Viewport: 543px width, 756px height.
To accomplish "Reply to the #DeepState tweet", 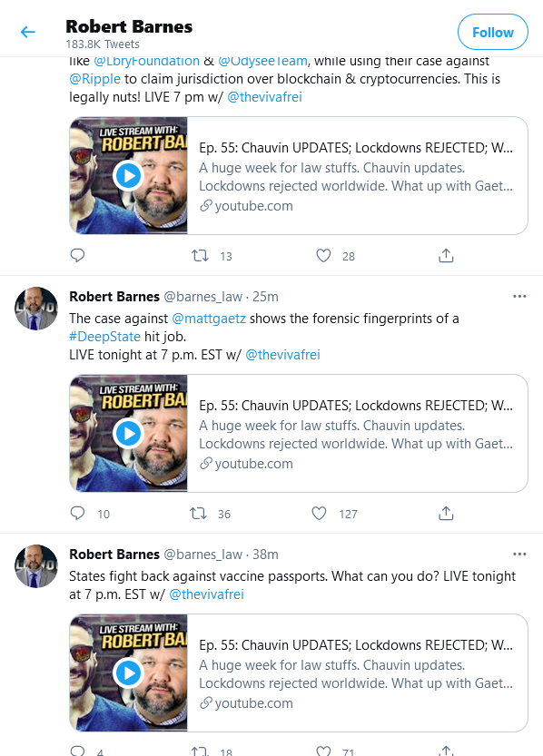I will click(x=78, y=513).
